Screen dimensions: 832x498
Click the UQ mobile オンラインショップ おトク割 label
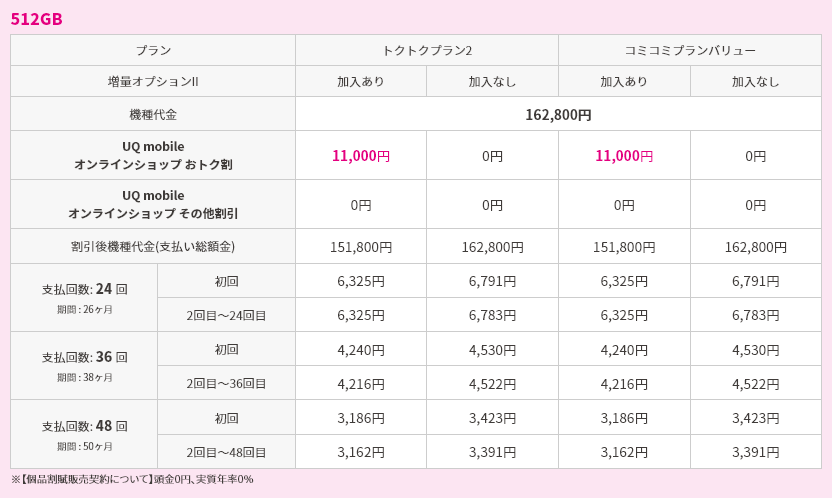pyautogui.click(x=153, y=155)
